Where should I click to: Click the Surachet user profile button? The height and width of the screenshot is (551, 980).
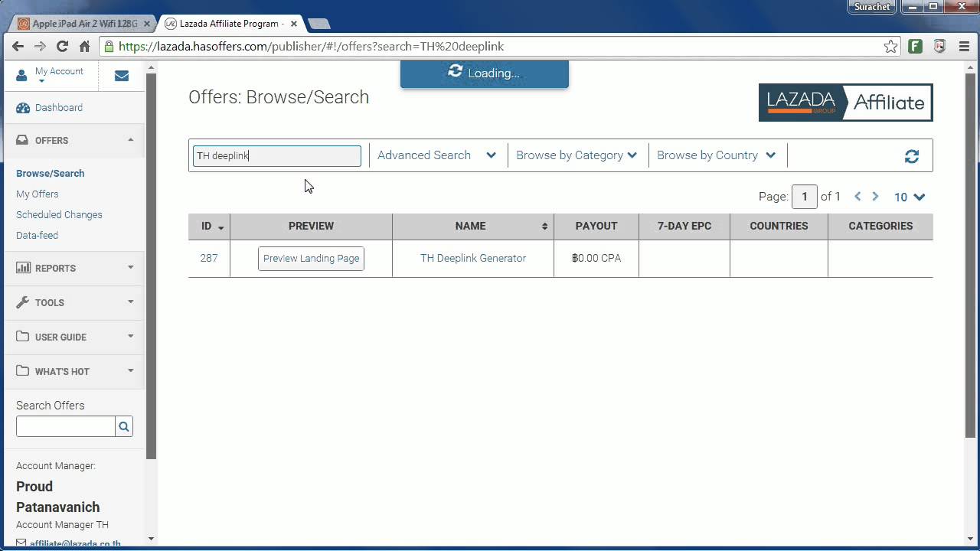tap(872, 7)
